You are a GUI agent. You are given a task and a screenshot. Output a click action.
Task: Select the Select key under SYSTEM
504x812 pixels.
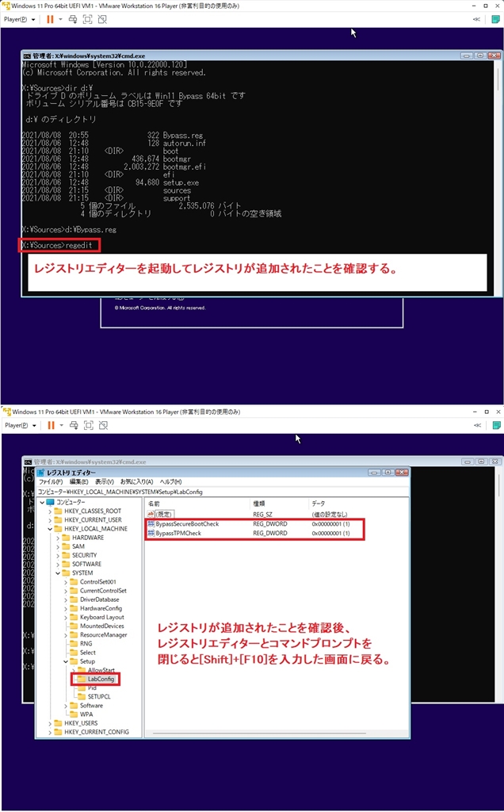point(87,653)
